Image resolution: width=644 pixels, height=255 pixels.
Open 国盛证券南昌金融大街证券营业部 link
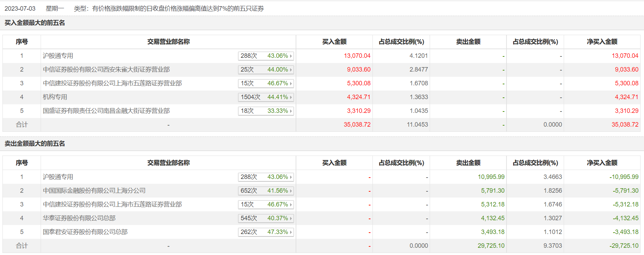tap(106, 111)
